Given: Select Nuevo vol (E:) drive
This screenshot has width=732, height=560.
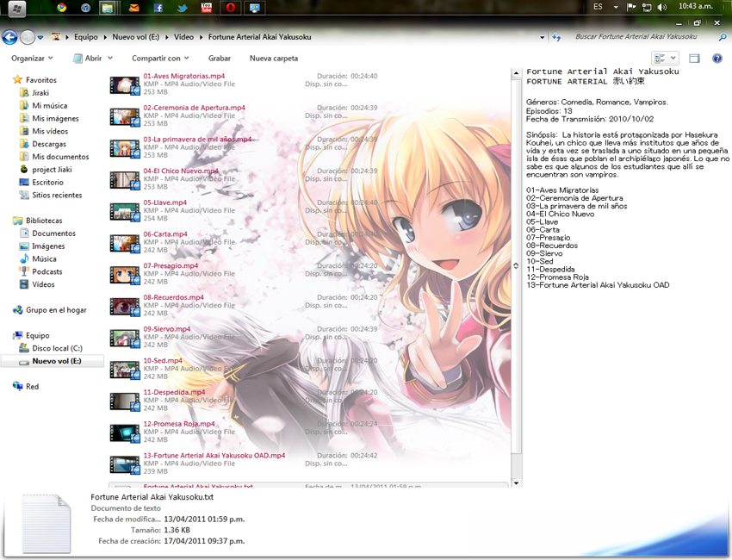Looking at the screenshot, I should [x=51, y=361].
